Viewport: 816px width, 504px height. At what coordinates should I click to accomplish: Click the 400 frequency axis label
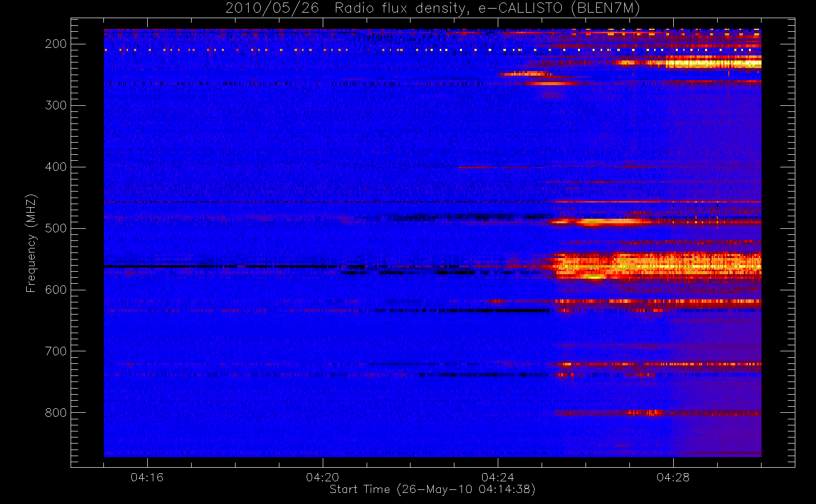tap(56, 167)
